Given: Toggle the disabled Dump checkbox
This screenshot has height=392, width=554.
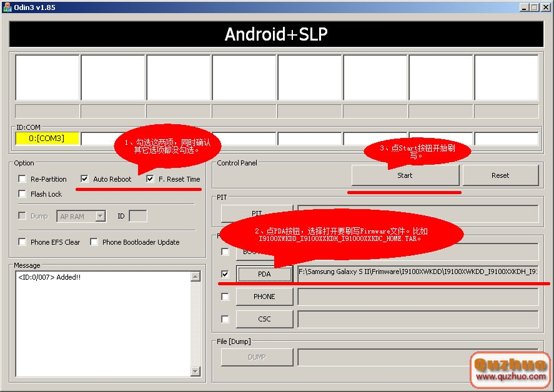Looking at the screenshot, I should [22, 216].
